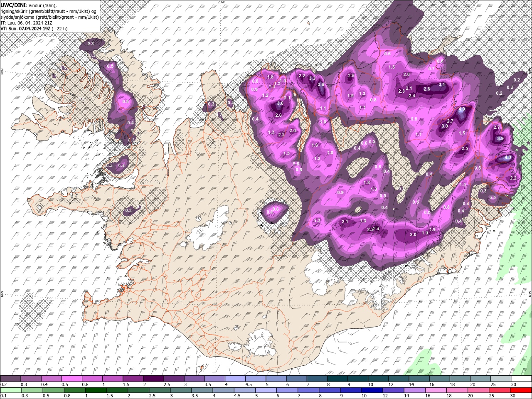Pick the rain legend swatch for 20–25
The image size is (532, 399).
tap(478, 390)
